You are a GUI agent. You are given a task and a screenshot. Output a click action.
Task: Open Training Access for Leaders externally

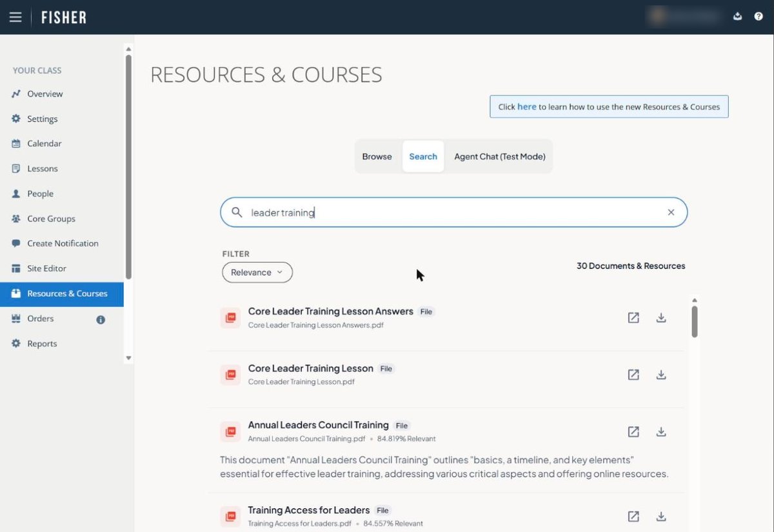633,517
